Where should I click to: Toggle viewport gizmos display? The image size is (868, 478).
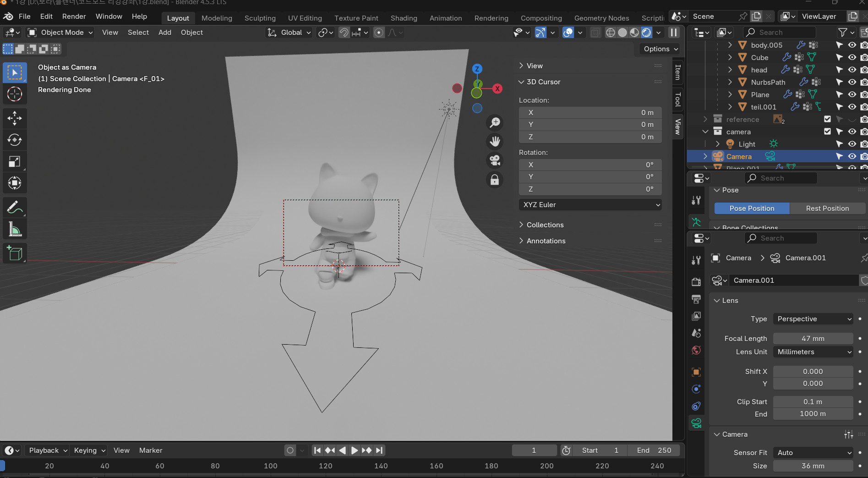coord(540,33)
